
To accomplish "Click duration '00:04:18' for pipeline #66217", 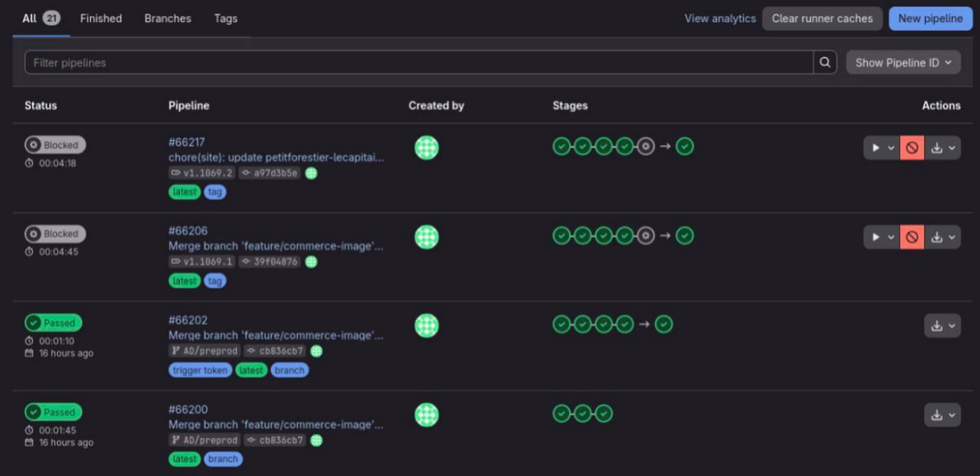I will coord(58,164).
